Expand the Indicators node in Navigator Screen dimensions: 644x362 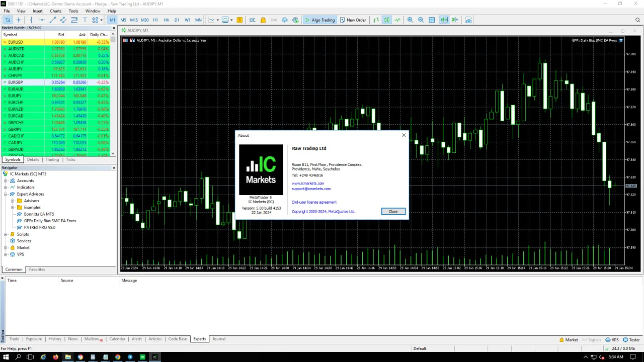click(x=6, y=188)
